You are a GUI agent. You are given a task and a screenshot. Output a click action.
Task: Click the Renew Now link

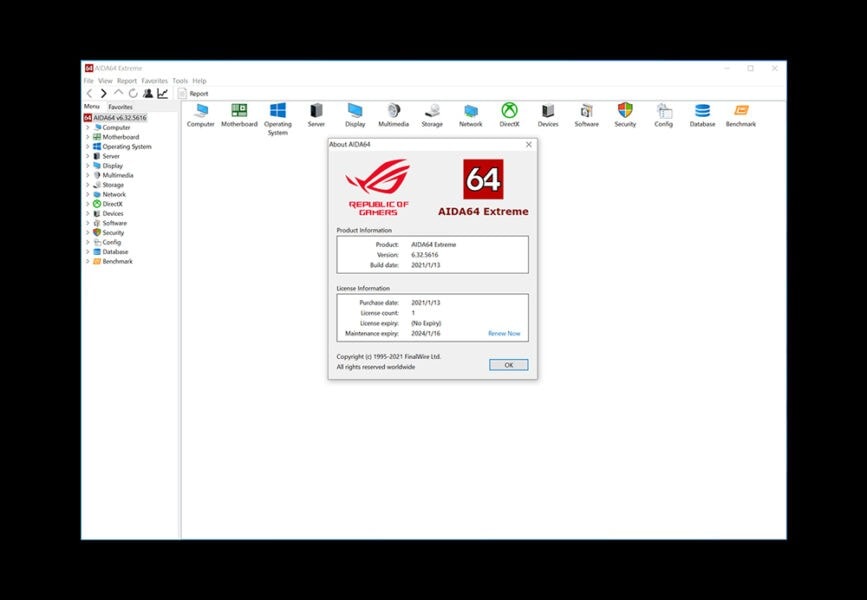coord(504,333)
